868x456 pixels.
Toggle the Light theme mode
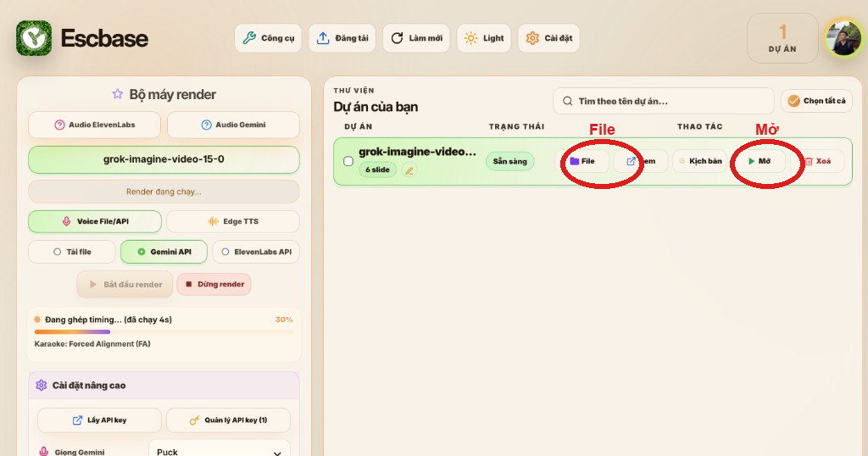[484, 38]
